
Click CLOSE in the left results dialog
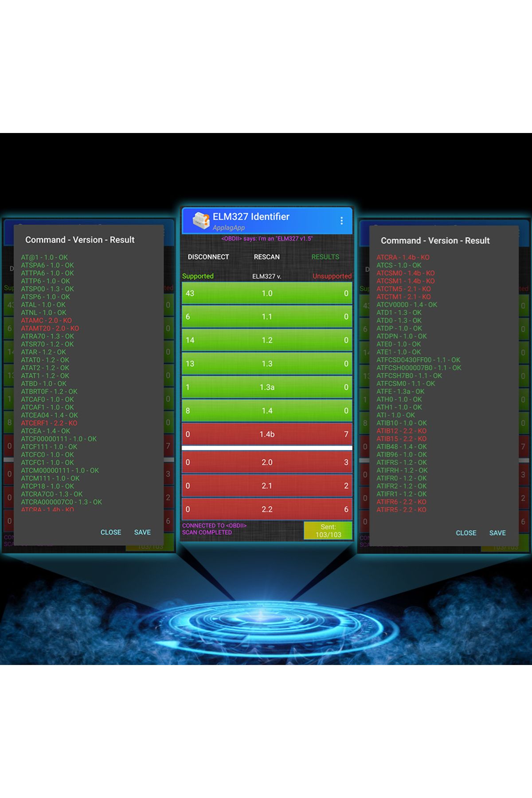(x=111, y=532)
